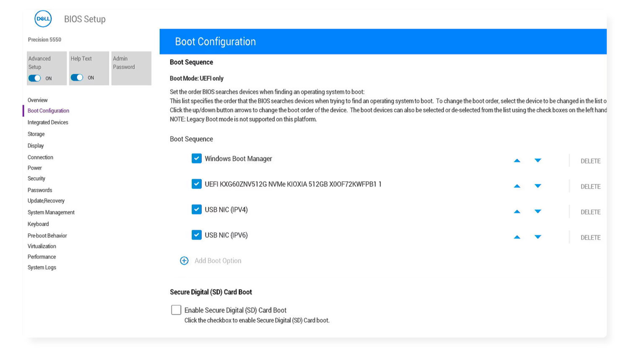Viewport: 644px width, 362px height.
Task: Uncheck UEFI KXG60ZNV512G NVMe boot entry
Action: tap(197, 184)
